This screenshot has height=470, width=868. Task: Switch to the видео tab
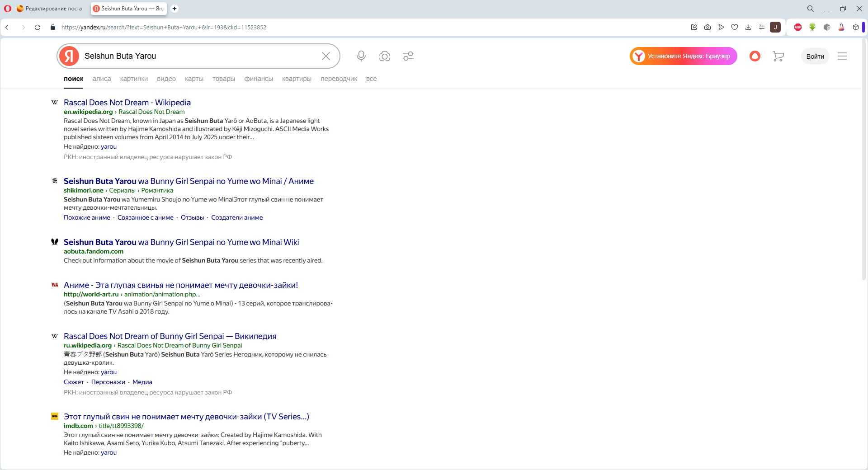pyautogui.click(x=166, y=79)
